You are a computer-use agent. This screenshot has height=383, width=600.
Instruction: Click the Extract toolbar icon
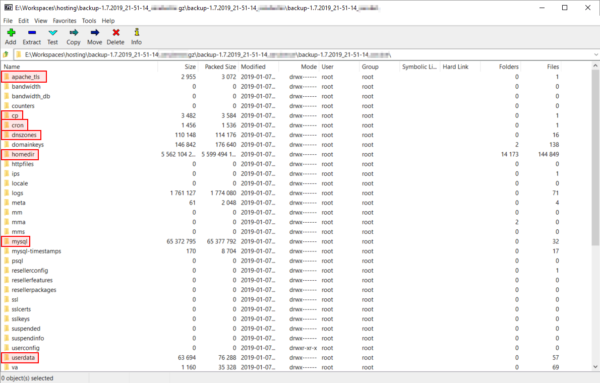(x=32, y=33)
